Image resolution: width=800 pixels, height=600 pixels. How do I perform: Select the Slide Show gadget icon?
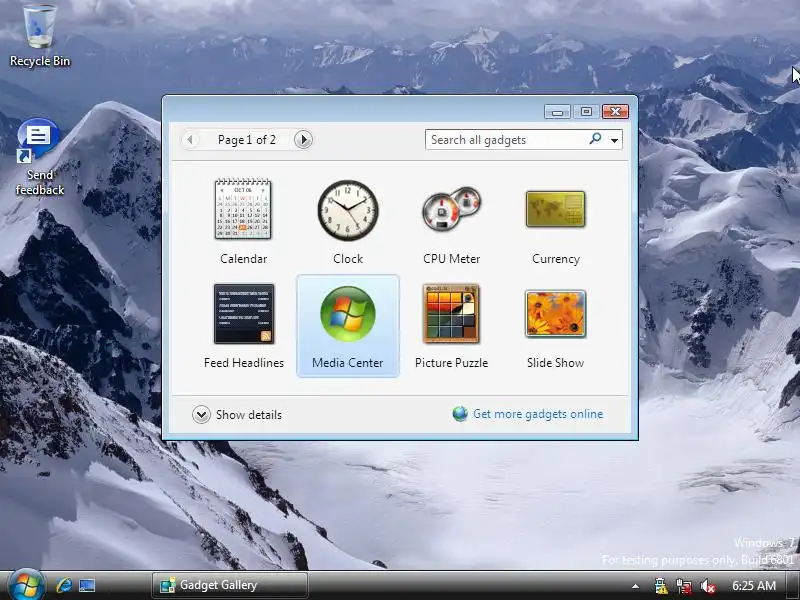(x=556, y=314)
